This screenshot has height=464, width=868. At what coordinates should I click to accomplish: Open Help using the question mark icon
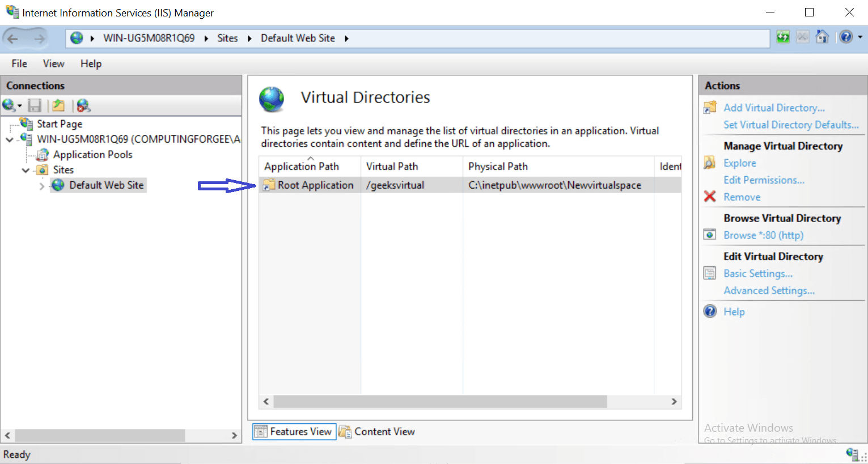(845, 37)
